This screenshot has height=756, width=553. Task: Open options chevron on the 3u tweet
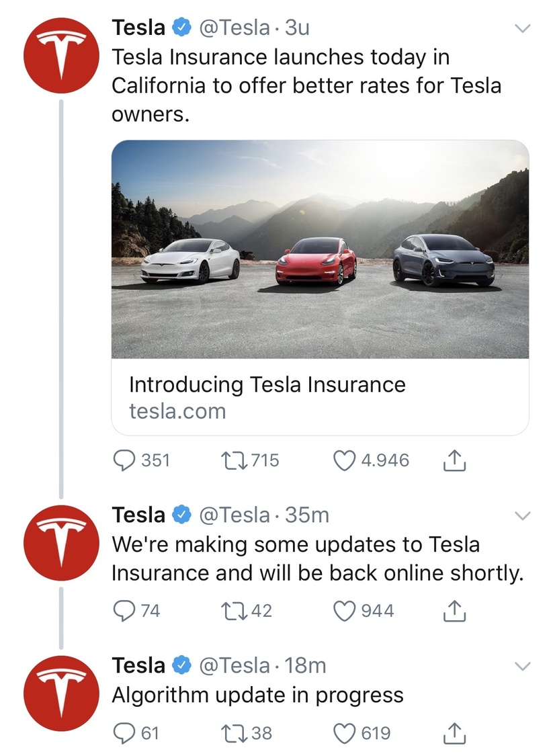[x=522, y=29]
